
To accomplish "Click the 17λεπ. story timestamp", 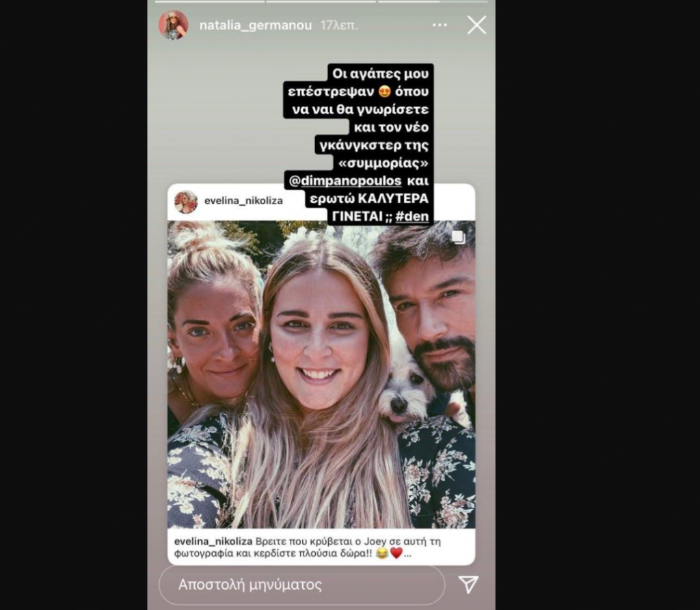I will click(339, 26).
